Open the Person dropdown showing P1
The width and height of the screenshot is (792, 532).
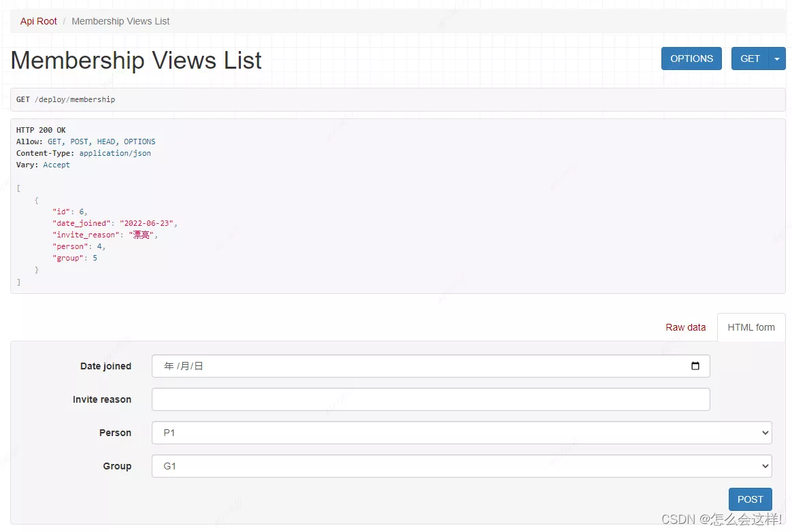click(x=462, y=433)
